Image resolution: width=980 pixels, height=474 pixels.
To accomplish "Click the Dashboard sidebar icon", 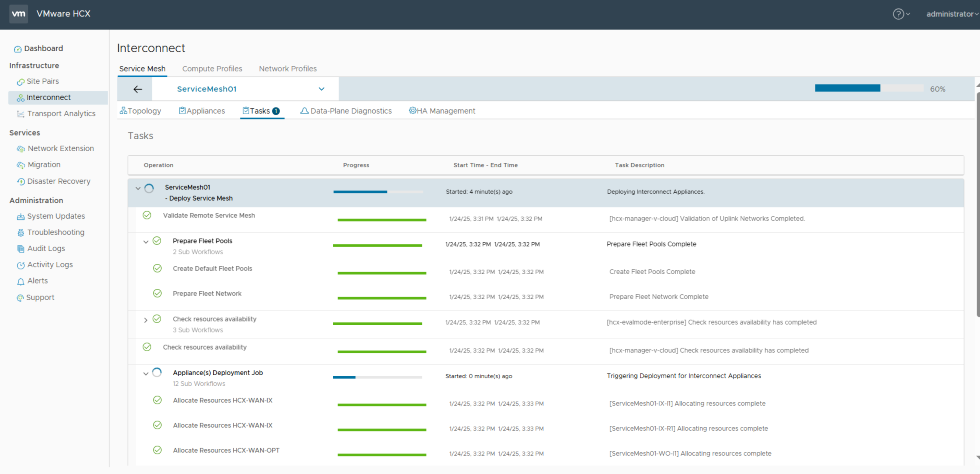I will 18,49.
